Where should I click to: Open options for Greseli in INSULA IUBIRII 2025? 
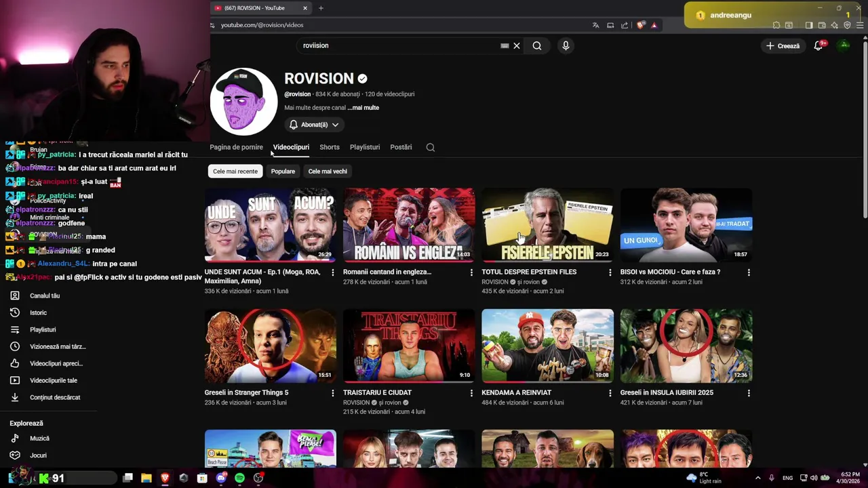click(x=749, y=392)
